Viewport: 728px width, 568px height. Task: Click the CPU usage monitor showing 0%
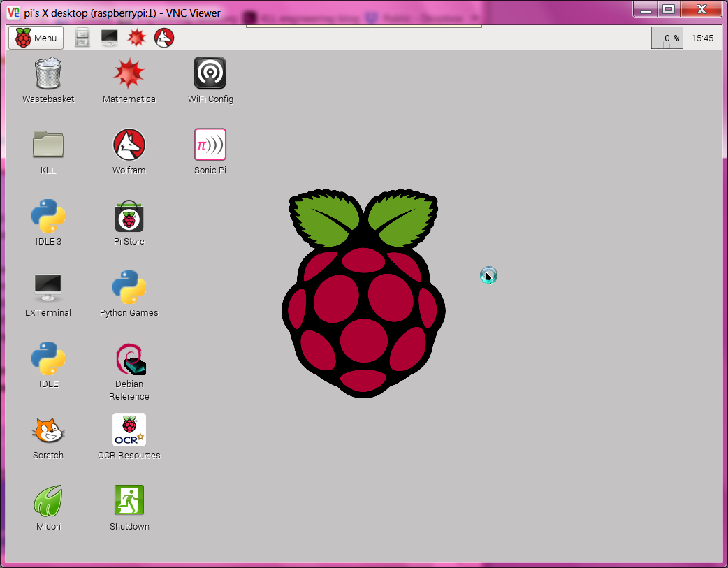(x=667, y=38)
